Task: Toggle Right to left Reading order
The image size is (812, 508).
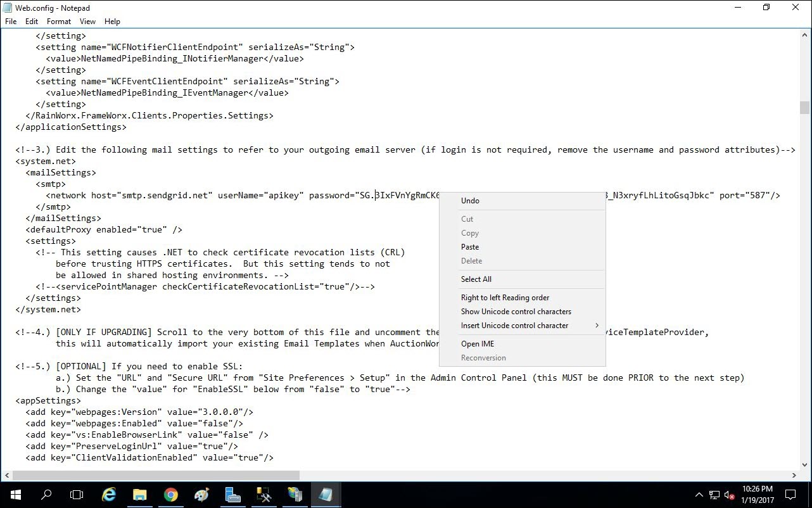Action: (x=505, y=298)
